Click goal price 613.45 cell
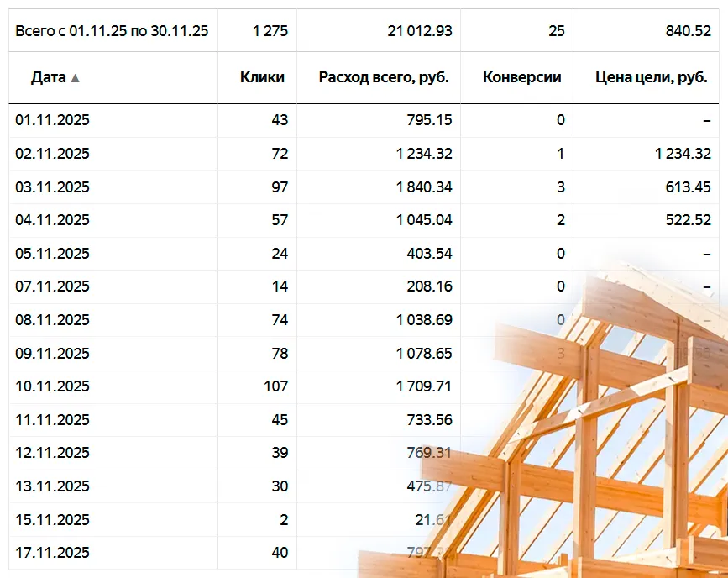Image resolution: width=728 pixels, height=578 pixels. pos(686,187)
